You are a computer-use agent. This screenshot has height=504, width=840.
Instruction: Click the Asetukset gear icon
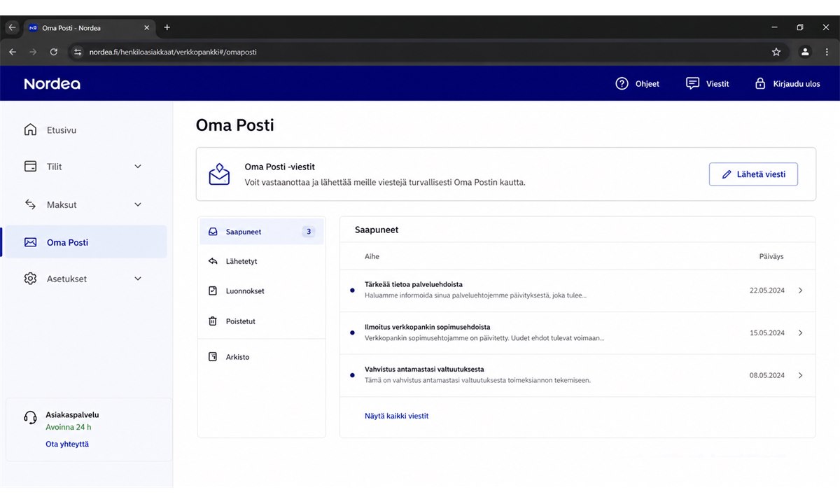[30, 279]
